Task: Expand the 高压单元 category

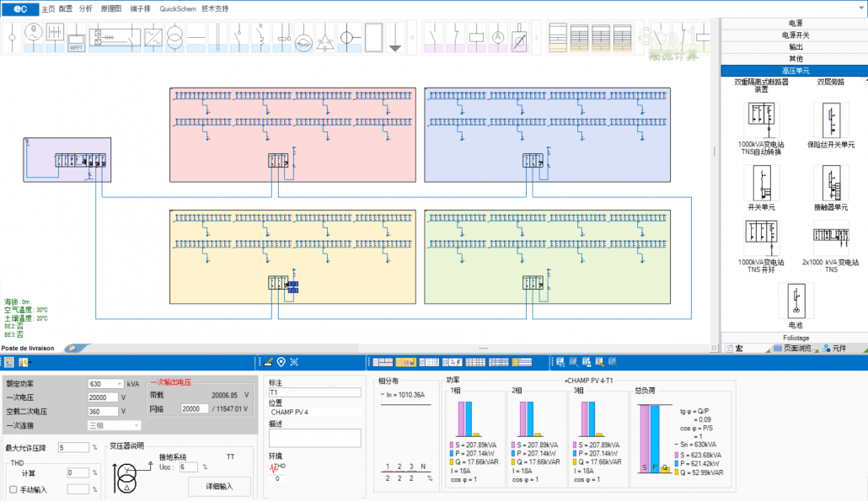Action: coord(795,71)
